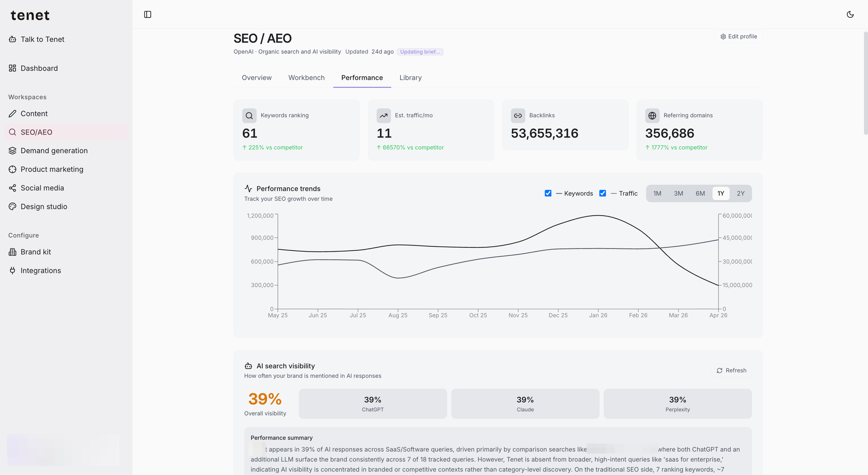Screen dimensions: 868x475
Task: Click the Workspaces section label
Action: coord(27,97)
